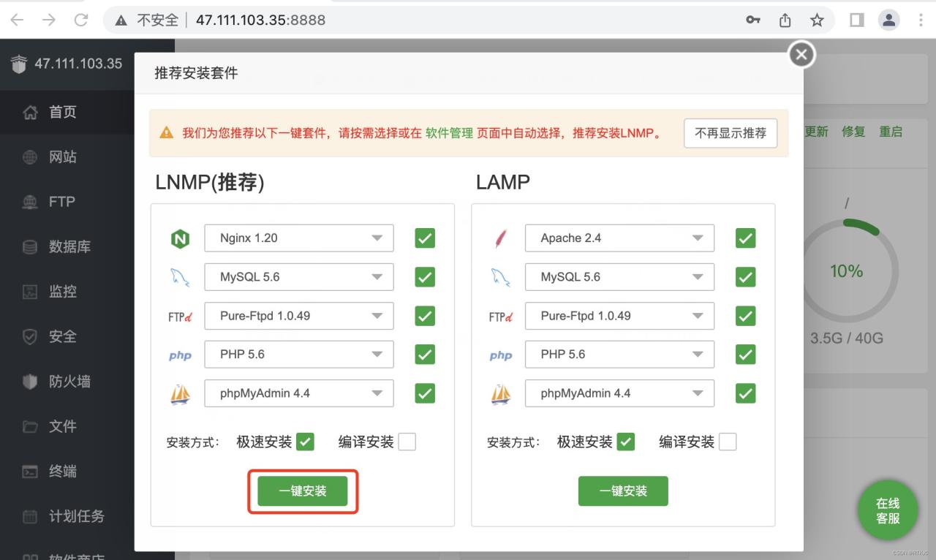
Task: Uncheck PHP 5.6 in LNMP
Action: click(425, 355)
